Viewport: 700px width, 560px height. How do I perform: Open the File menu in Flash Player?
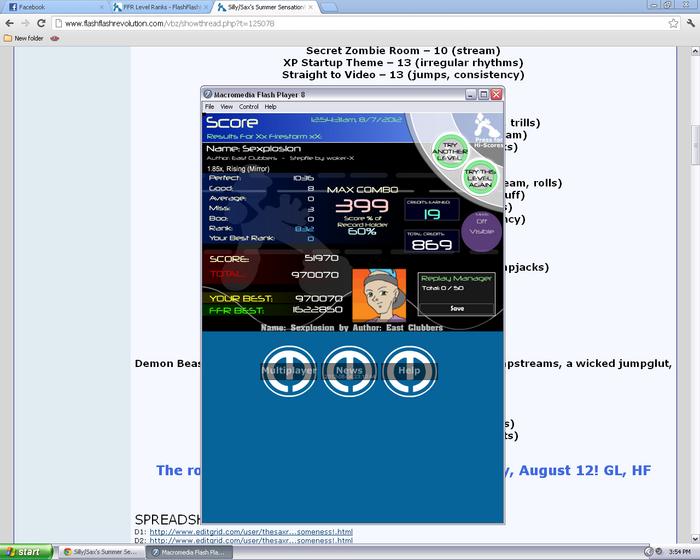pyautogui.click(x=209, y=107)
